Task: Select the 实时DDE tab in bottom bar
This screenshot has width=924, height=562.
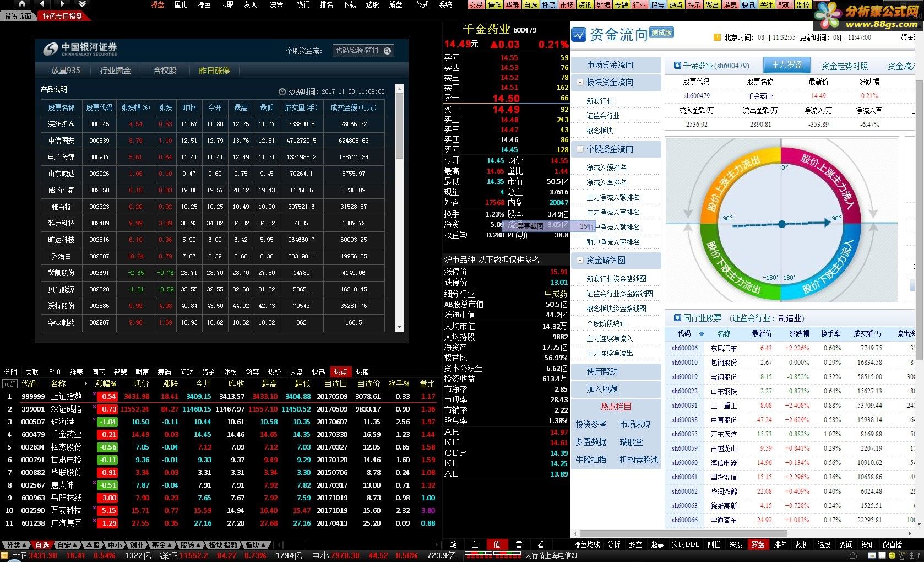Action: click(686, 544)
